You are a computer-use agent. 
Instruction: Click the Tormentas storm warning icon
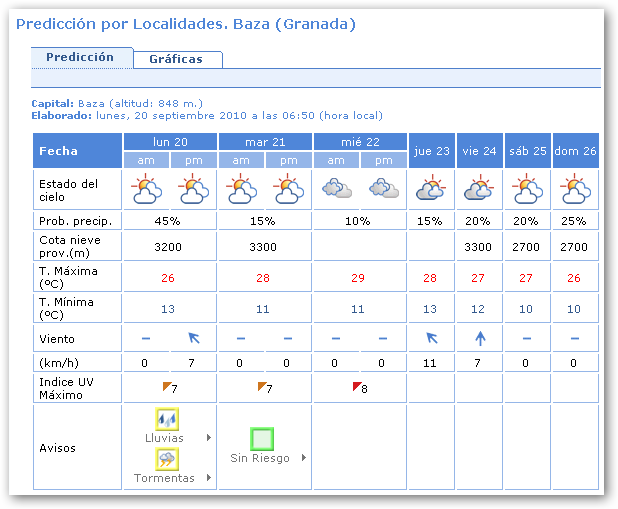[166, 459]
